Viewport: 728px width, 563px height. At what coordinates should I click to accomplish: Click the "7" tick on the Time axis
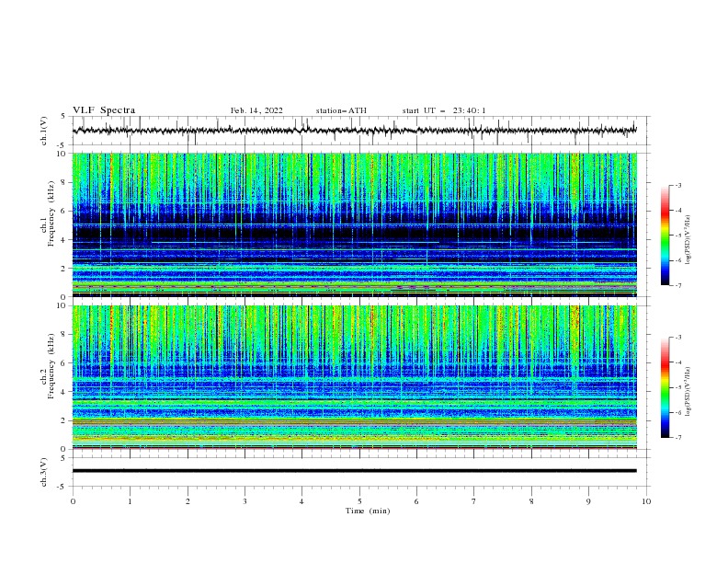click(x=474, y=501)
